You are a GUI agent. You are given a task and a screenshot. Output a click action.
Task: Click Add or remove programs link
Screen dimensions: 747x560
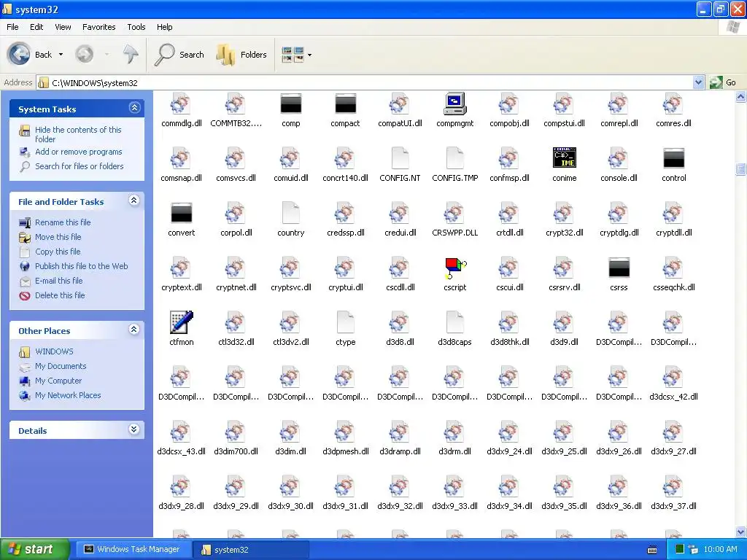point(79,152)
